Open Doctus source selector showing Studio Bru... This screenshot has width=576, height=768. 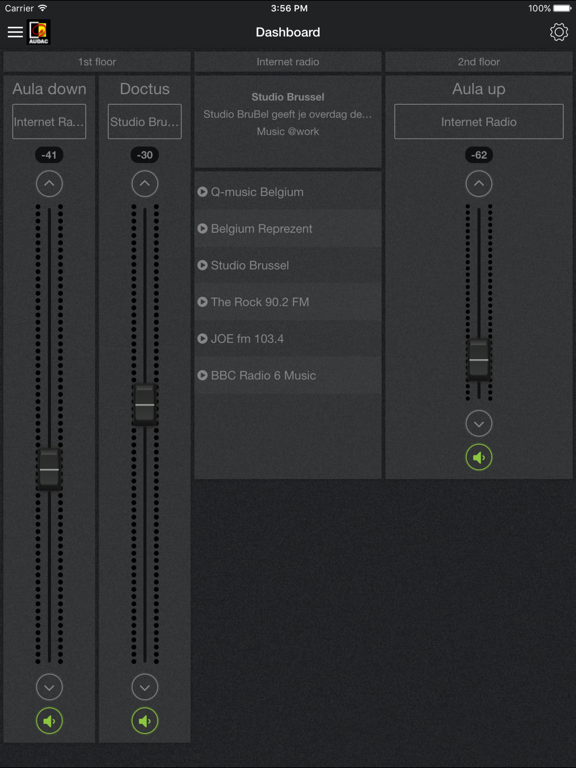click(144, 121)
